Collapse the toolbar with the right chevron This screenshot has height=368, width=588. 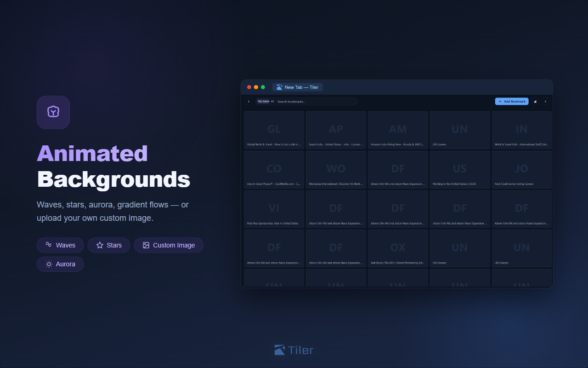click(x=546, y=101)
